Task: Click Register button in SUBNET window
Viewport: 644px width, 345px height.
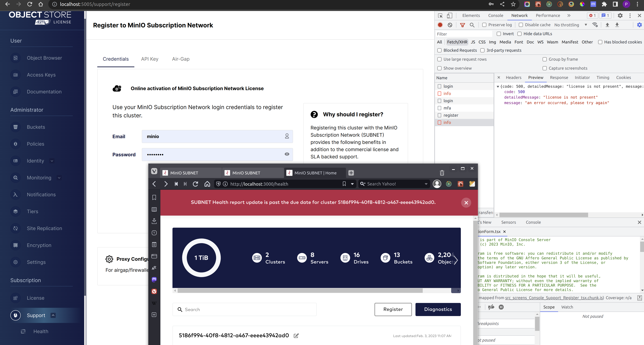Action: pos(393,309)
